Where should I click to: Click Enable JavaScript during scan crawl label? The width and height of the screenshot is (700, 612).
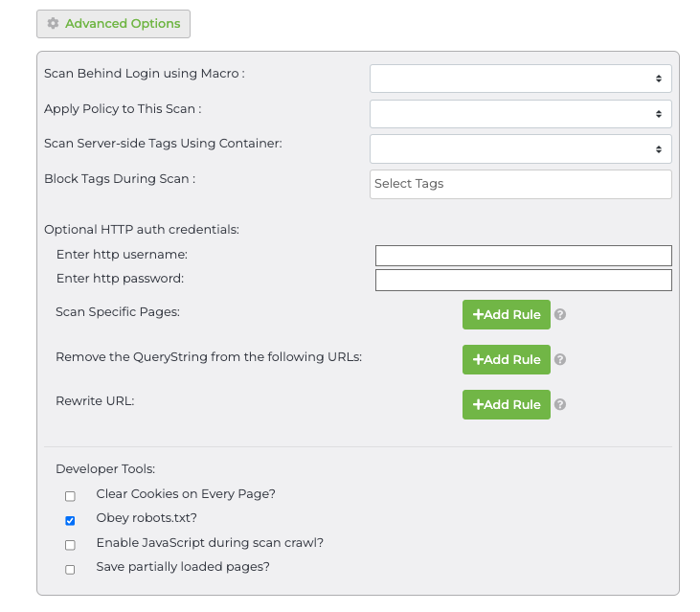(x=210, y=542)
